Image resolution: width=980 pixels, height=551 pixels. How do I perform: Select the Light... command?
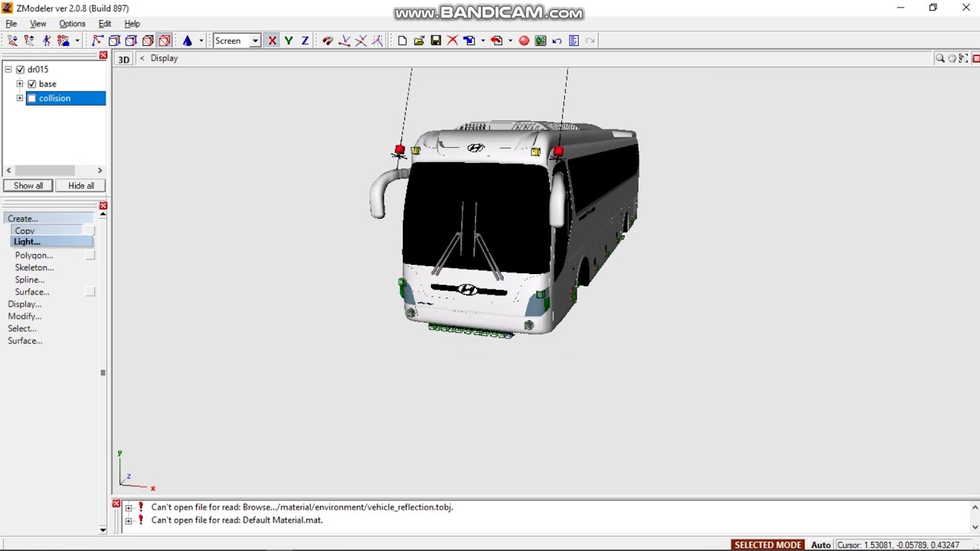click(x=51, y=242)
